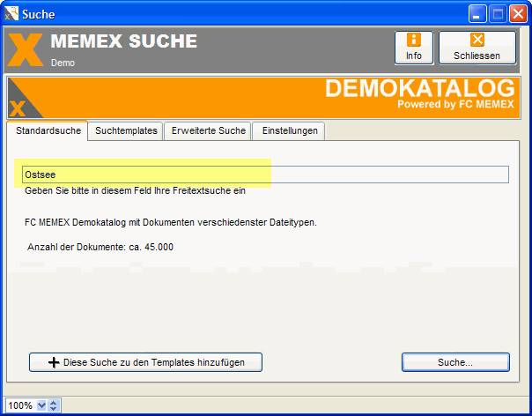Viewport: 532px width, 416px height.
Task: Click the Suche window title bar icon
Action: click(11, 13)
